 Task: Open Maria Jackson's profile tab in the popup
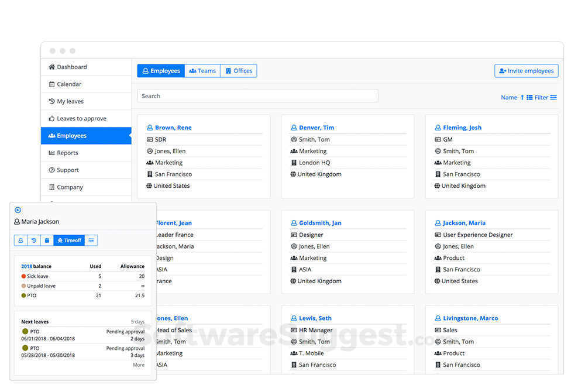coord(20,240)
